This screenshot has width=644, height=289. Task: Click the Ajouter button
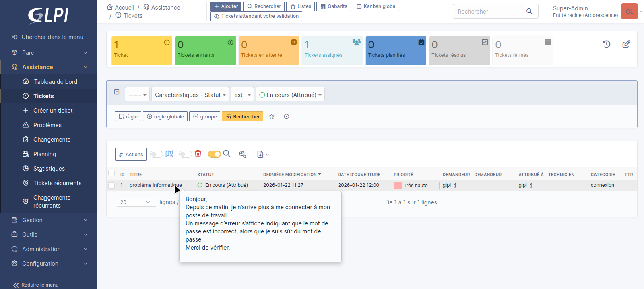tap(226, 6)
